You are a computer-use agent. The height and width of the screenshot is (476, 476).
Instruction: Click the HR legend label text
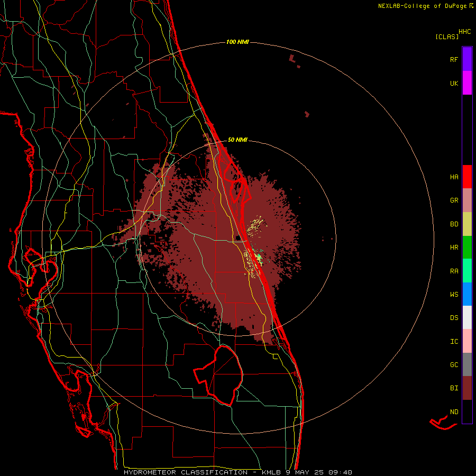pyautogui.click(x=454, y=248)
